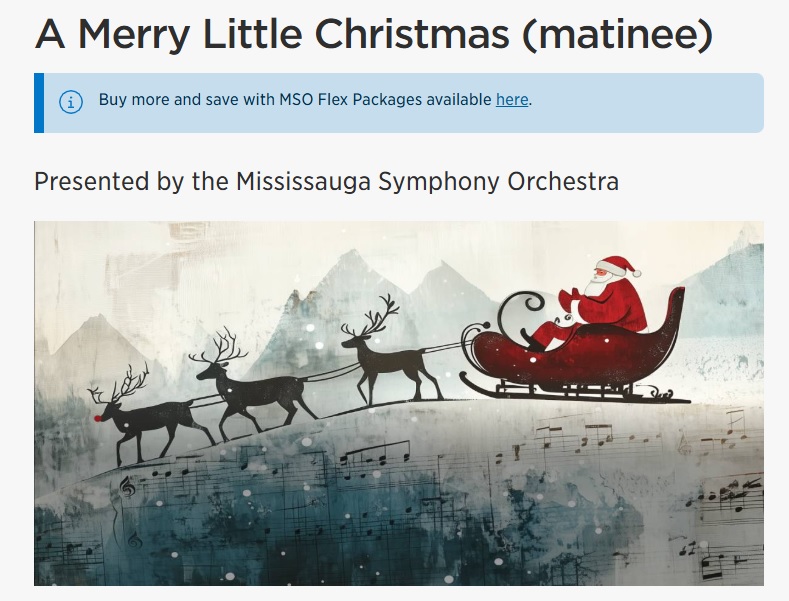The height and width of the screenshot is (601, 789).
Task: Click the reindeer closest to the sleigh
Action: click(x=390, y=365)
